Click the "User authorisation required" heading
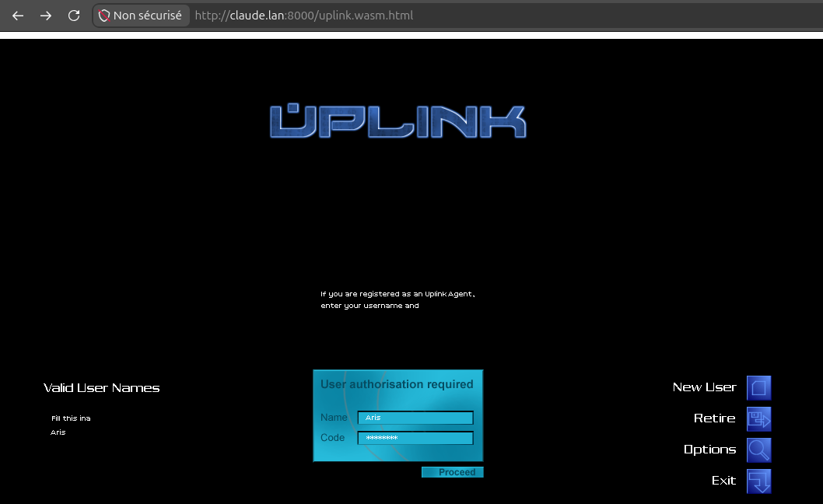The height and width of the screenshot is (504, 823). (397, 384)
